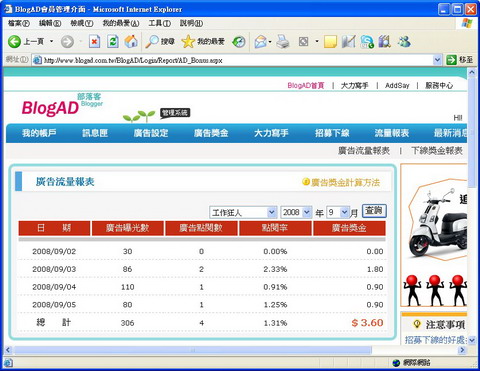480x371 pixels.
Task: Open the 2008 year dropdown
Action: tap(307, 212)
